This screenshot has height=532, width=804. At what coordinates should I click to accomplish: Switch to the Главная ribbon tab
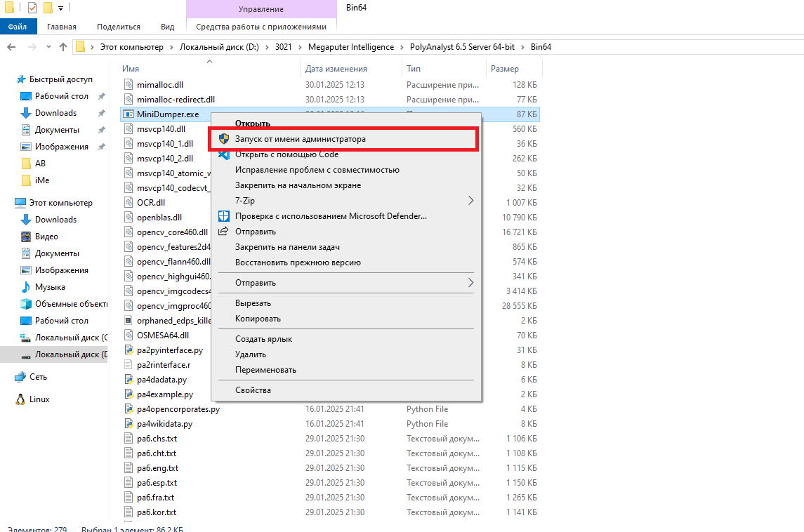point(62,27)
